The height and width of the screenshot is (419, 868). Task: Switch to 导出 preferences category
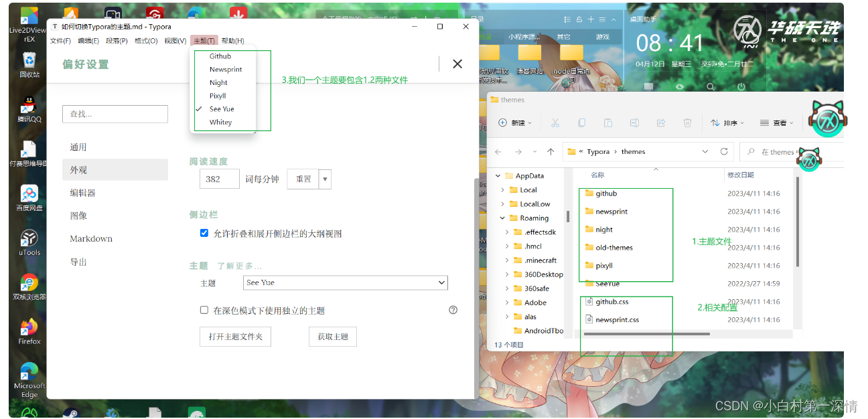tap(115, 262)
